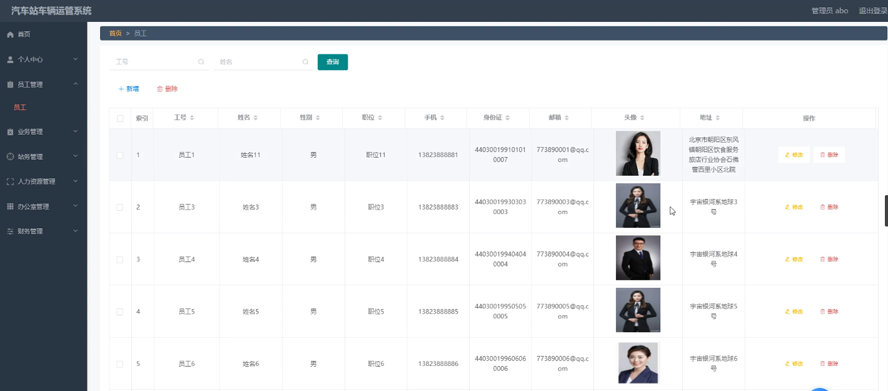
Task: Open the avatar photo of 员工4
Action: pyautogui.click(x=638, y=258)
